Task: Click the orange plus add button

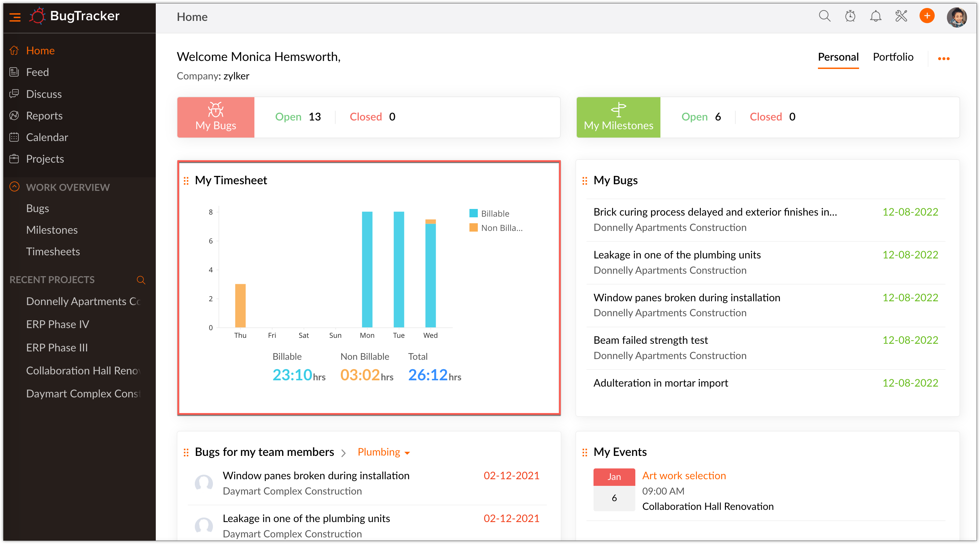Action: 927,16
